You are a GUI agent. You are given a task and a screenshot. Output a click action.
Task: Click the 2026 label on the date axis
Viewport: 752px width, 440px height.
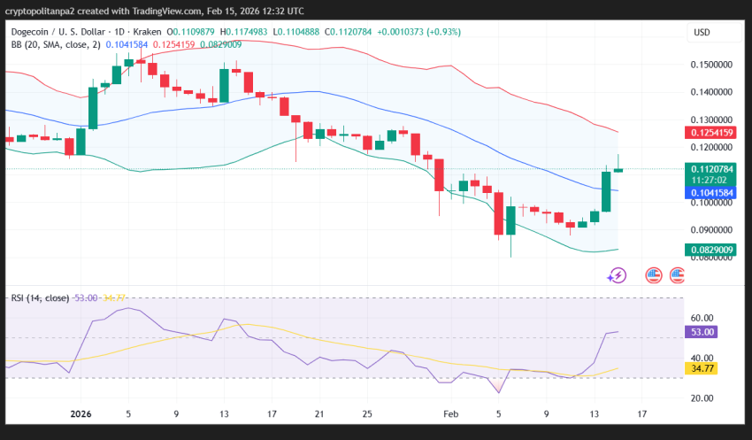(x=80, y=412)
